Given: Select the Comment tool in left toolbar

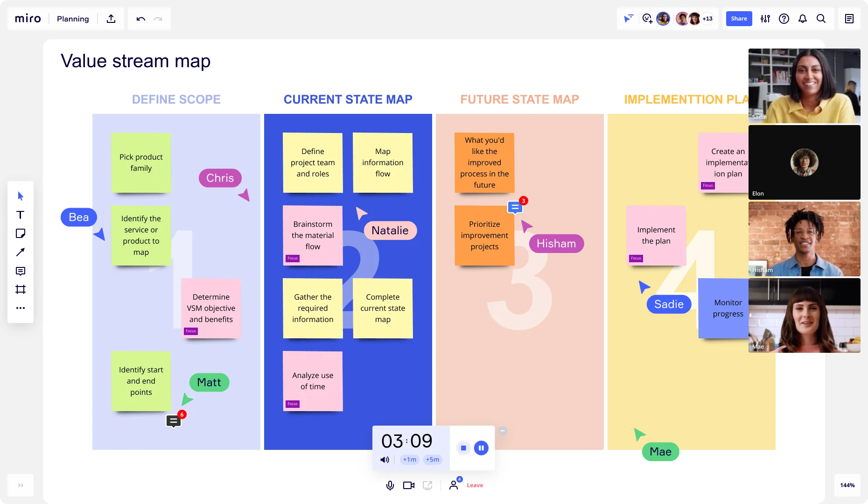Looking at the screenshot, I should click(21, 271).
